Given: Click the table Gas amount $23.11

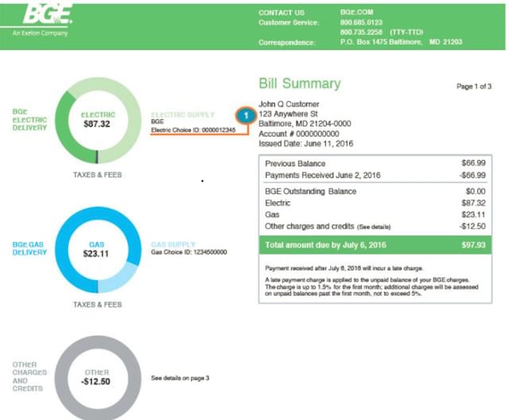Looking at the screenshot, I should click(474, 215).
